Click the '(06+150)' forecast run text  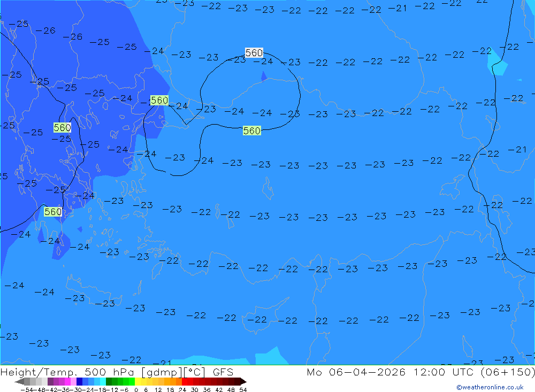pos(509,372)
